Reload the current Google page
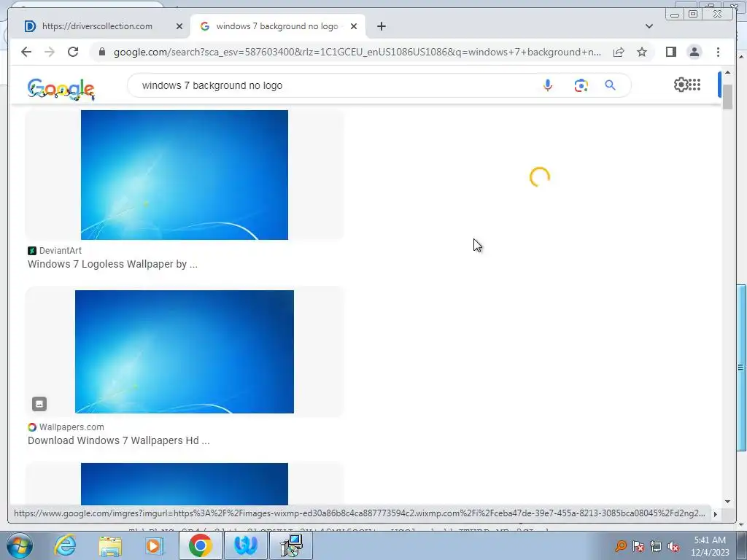747x560 pixels. pos(73,52)
